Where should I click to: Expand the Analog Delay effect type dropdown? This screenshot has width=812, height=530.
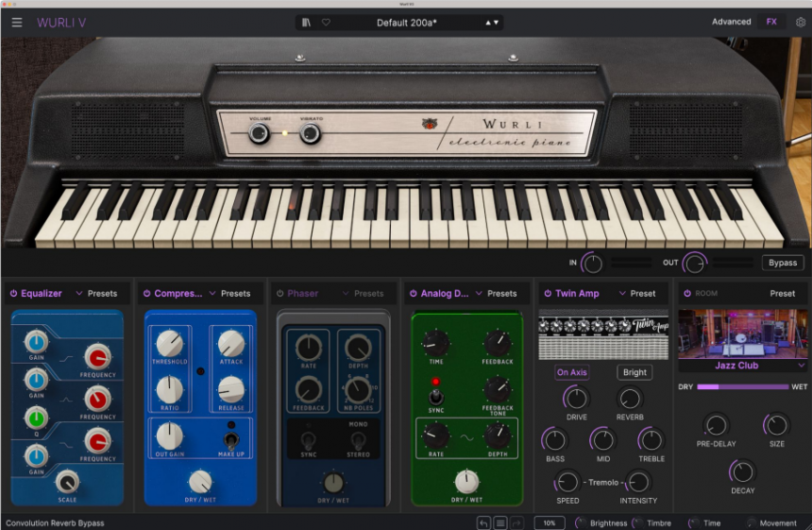coord(479,293)
